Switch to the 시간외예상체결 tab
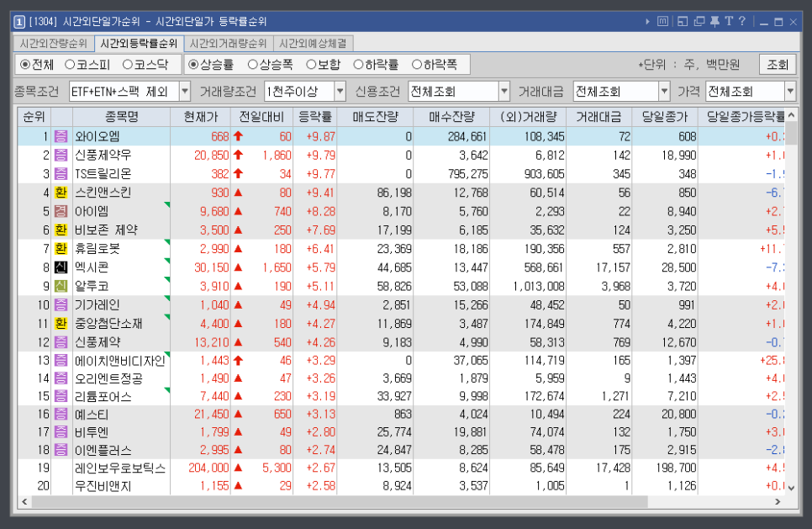 click(x=313, y=44)
